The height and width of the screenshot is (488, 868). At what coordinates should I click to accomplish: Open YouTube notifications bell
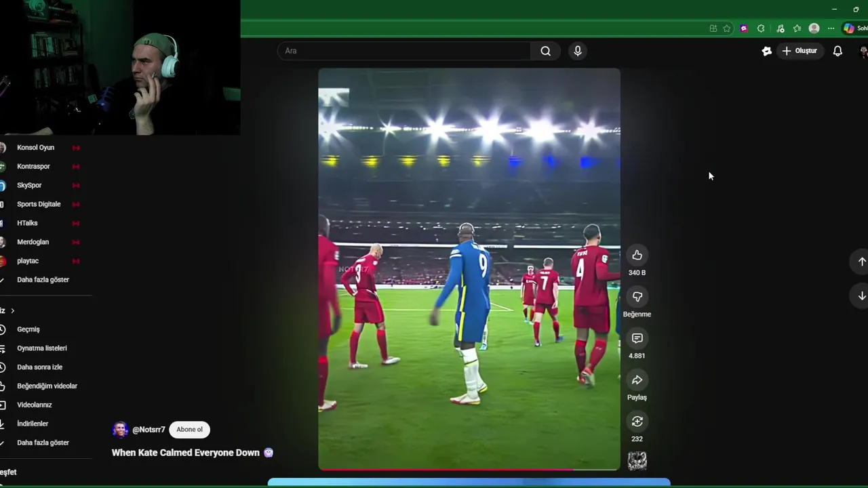[x=837, y=51]
